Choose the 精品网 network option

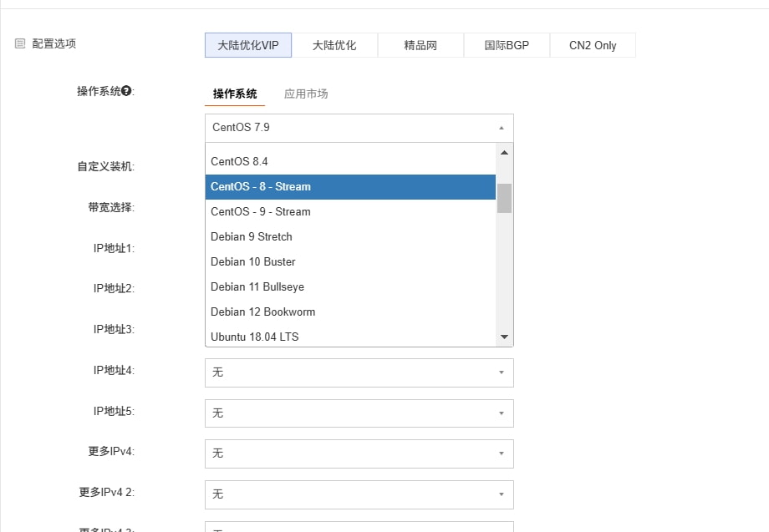point(420,45)
